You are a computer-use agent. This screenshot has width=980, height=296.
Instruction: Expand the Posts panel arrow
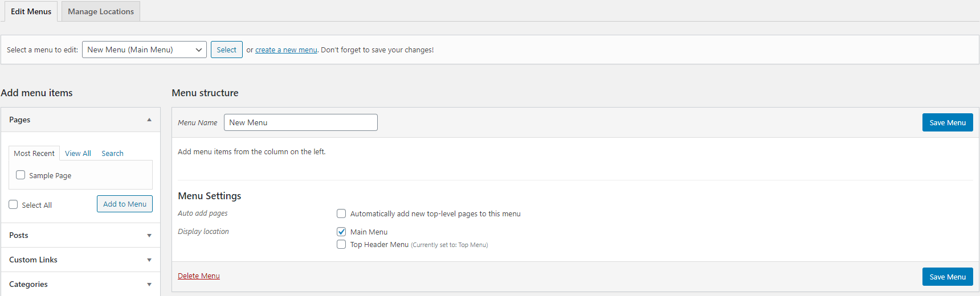coord(149,236)
